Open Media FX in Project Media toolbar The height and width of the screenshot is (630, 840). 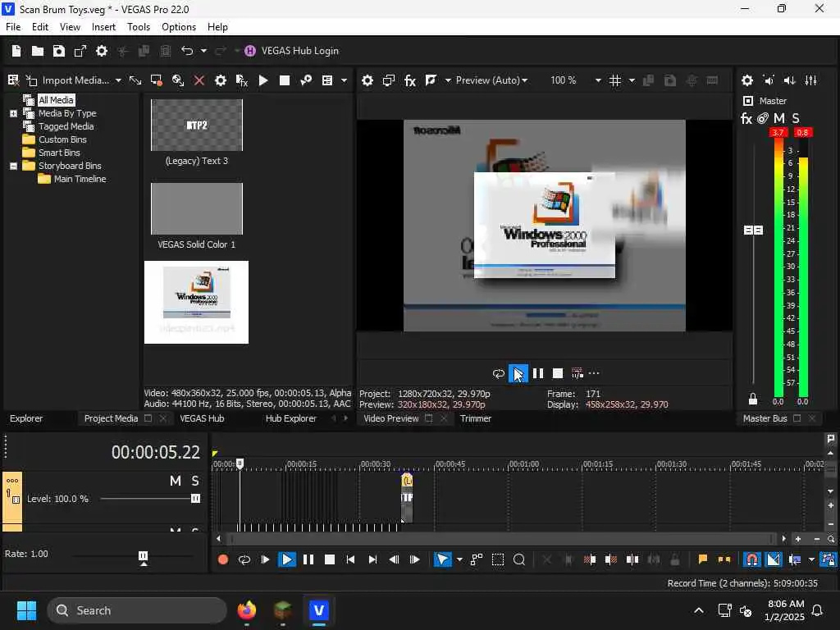tap(242, 80)
